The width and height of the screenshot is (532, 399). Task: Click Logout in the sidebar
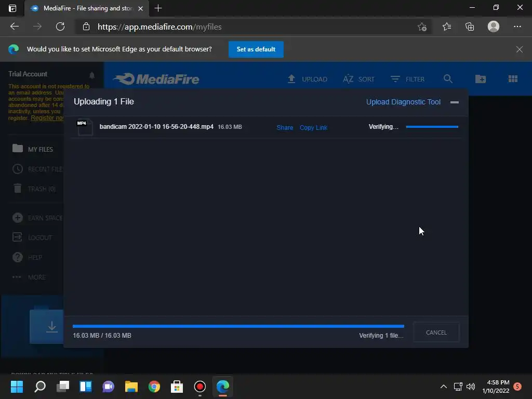click(x=32, y=237)
